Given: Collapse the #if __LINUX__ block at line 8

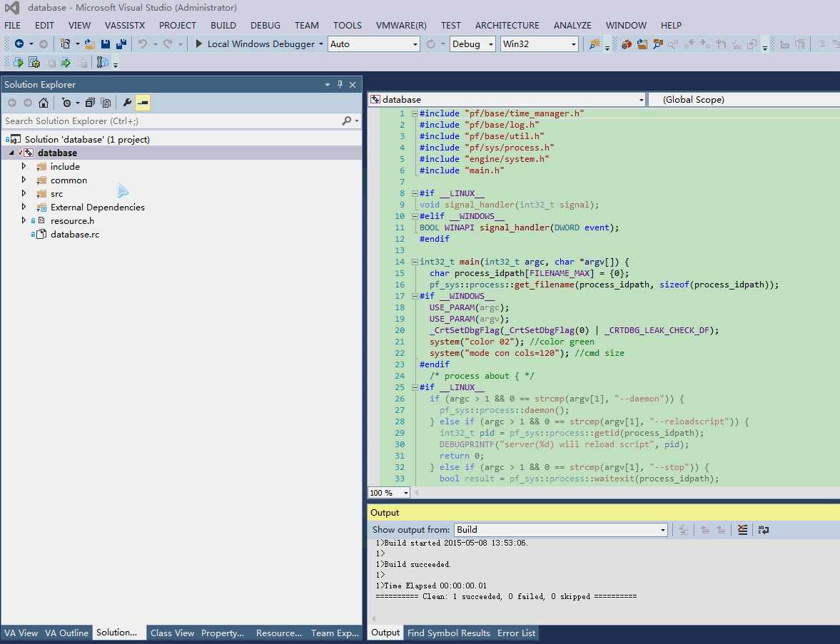Looking at the screenshot, I should (x=415, y=193).
